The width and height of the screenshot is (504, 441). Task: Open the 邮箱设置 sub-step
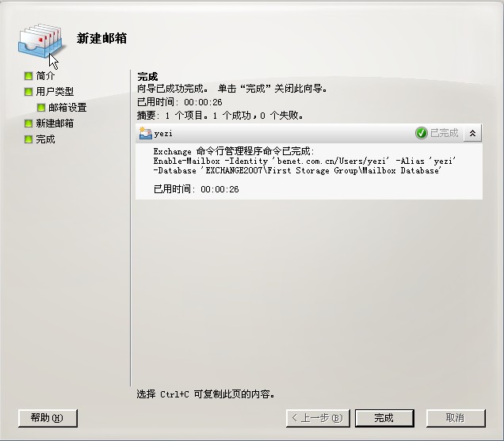(x=67, y=108)
